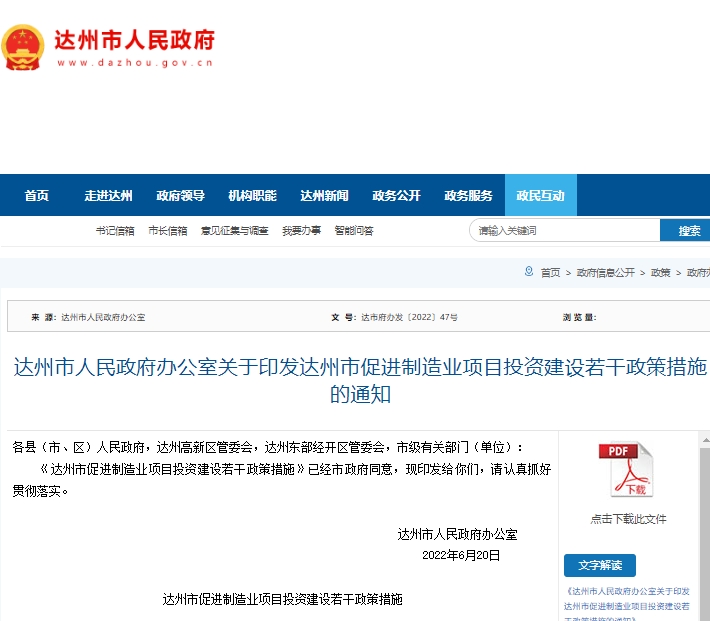Click the 我要办事 link
This screenshot has width=710, height=621.
(301, 231)
